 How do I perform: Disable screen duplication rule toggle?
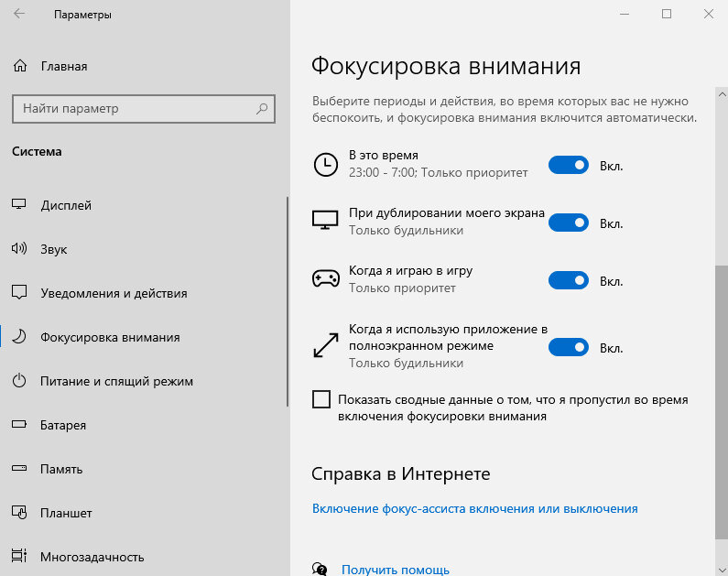[x=569, y=223]
